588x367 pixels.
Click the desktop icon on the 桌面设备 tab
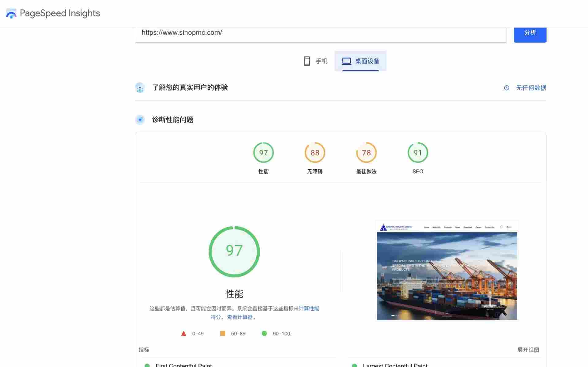(x=346, y=61)
